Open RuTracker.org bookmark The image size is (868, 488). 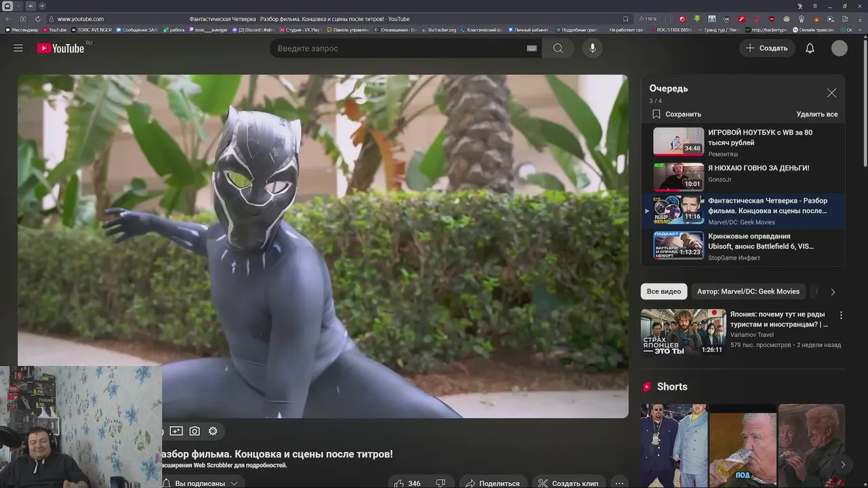(x=439, y=30)
